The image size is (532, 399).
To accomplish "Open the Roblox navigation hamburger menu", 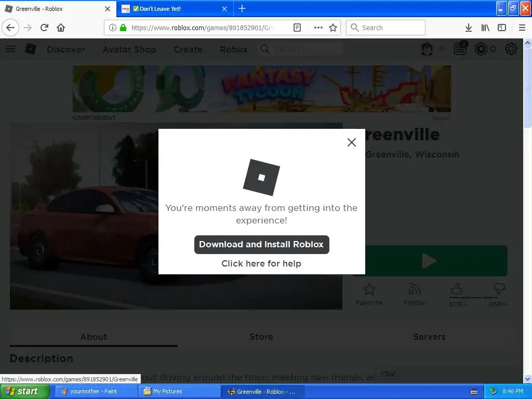I will coord(10,49).
